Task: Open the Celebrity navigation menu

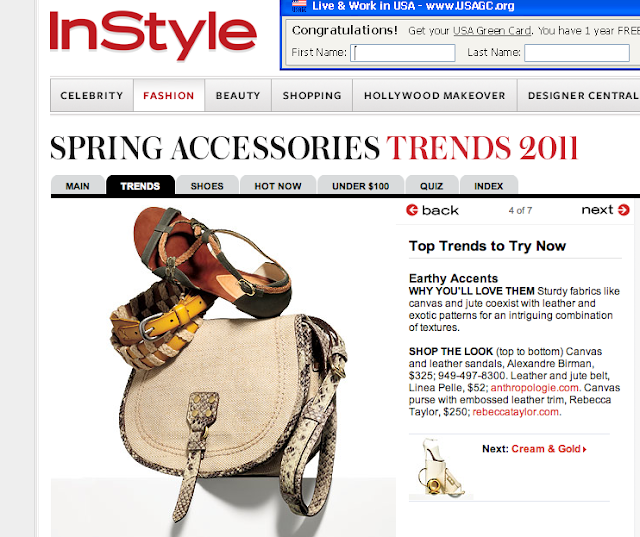Action: point(92,95)
